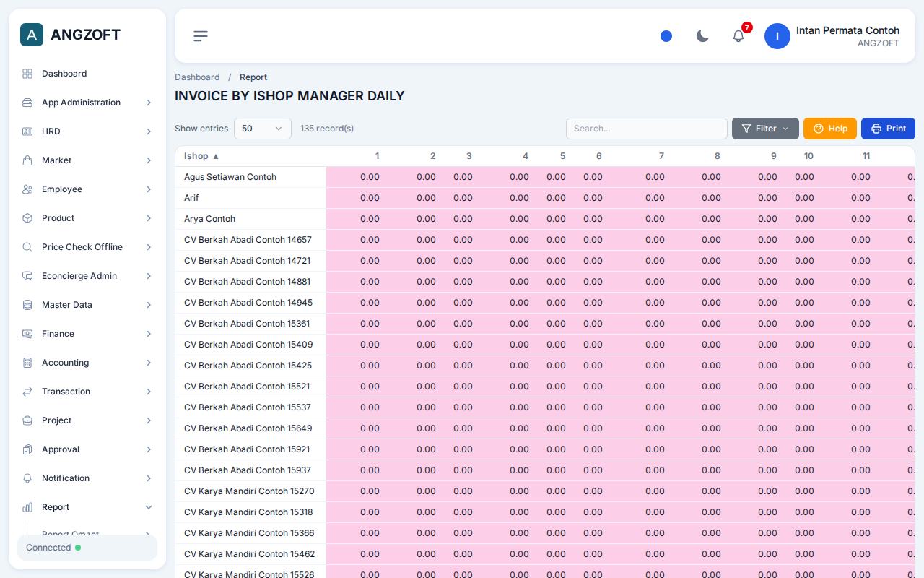924x578 pixels.
Task: Toggle dark mode moon icon
Action: [702, 36]
